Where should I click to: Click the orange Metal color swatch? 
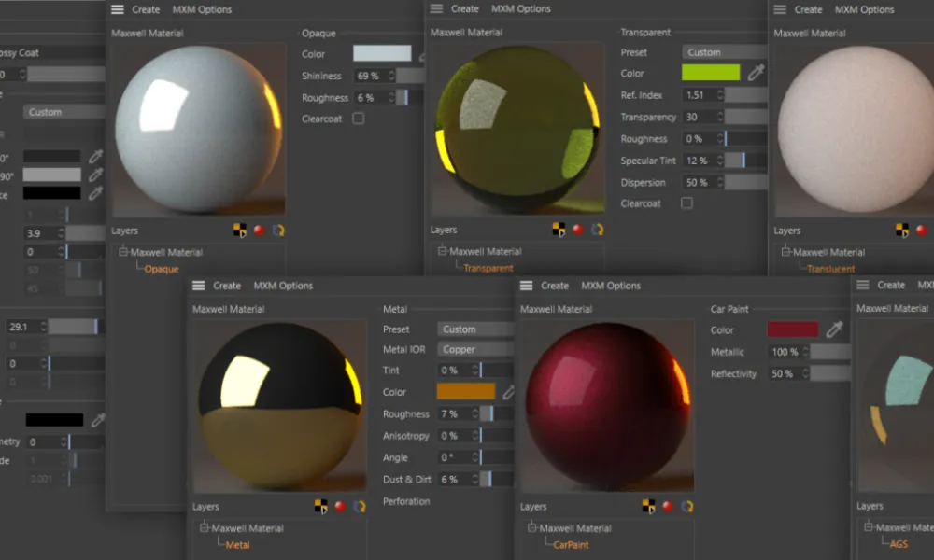[x=466, y=392]
